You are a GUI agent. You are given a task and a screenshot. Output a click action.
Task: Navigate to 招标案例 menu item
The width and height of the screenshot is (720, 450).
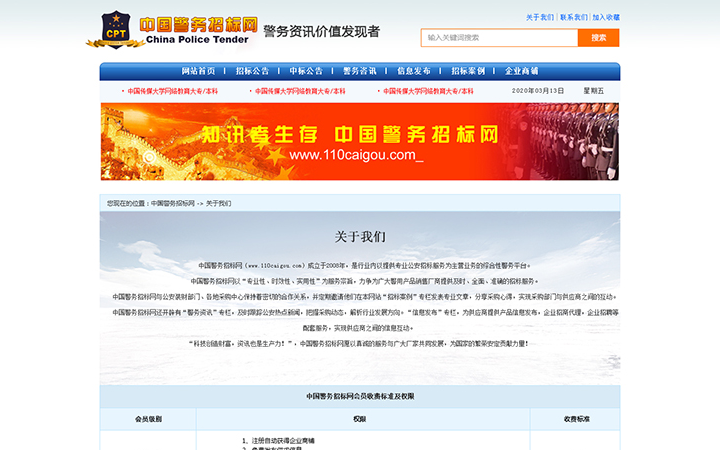pos(467,71)
